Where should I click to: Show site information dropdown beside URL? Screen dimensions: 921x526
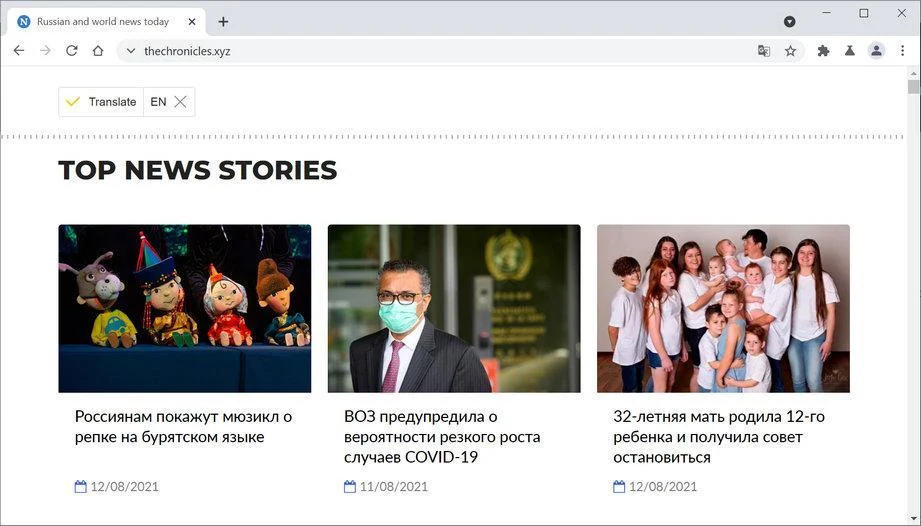coord(131,51)
